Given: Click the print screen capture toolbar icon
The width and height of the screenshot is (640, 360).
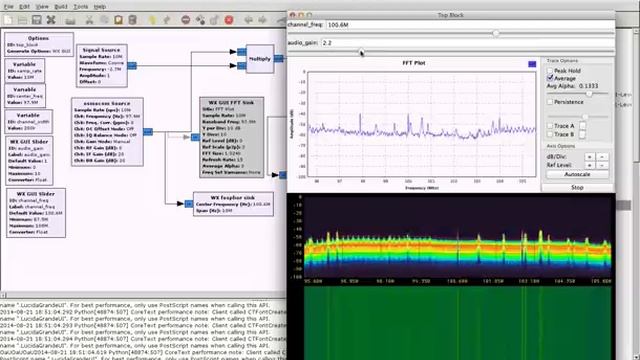Looking at the screenshot, I should coord(71,20).
